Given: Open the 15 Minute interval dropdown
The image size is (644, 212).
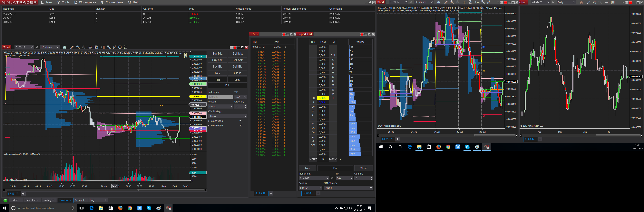Looking at the screenshot, I should point(50,47).
